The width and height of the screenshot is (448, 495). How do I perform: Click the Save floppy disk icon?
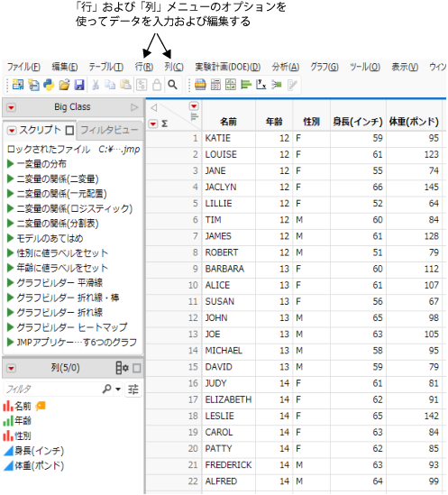tap(79, 85)
